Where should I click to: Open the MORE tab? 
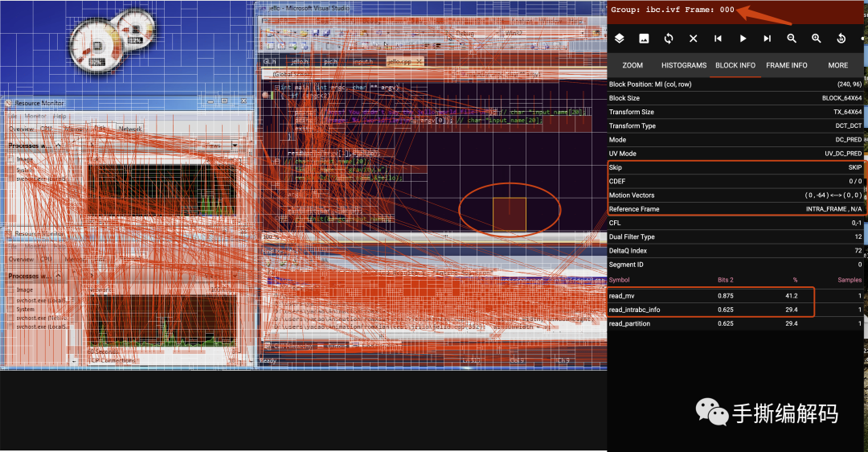[x=838, y=65]
